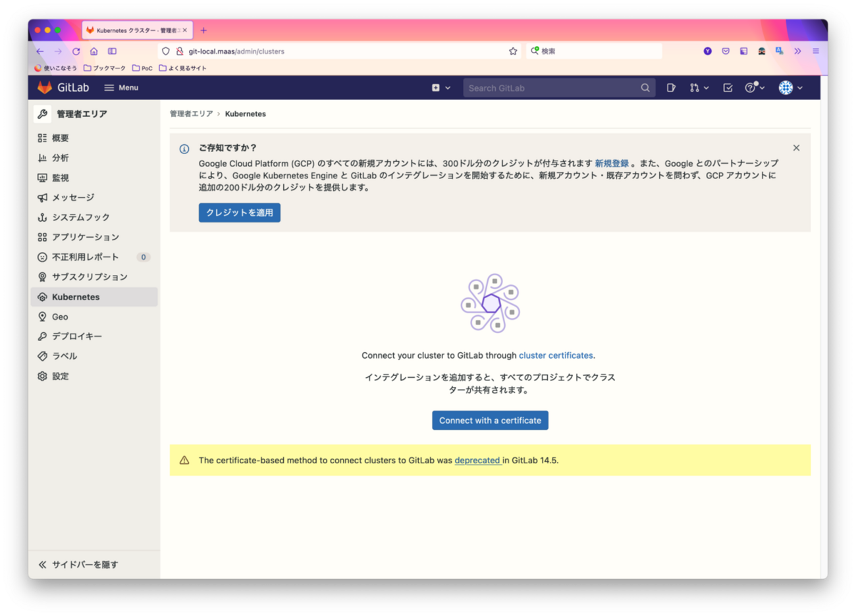Go back with the browser back arrow
This screenshot has width=856, height=616.
(40, 51)
